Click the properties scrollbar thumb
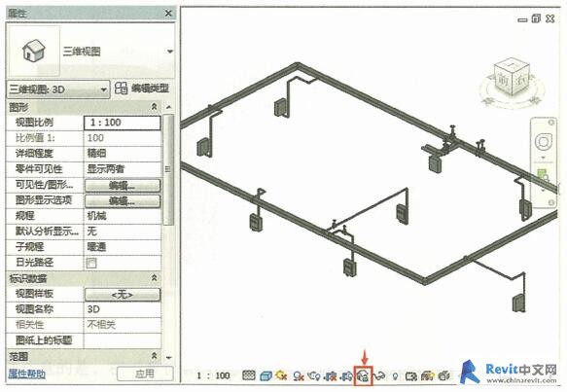Screen dimensions: 567x392 coord(168,169)
